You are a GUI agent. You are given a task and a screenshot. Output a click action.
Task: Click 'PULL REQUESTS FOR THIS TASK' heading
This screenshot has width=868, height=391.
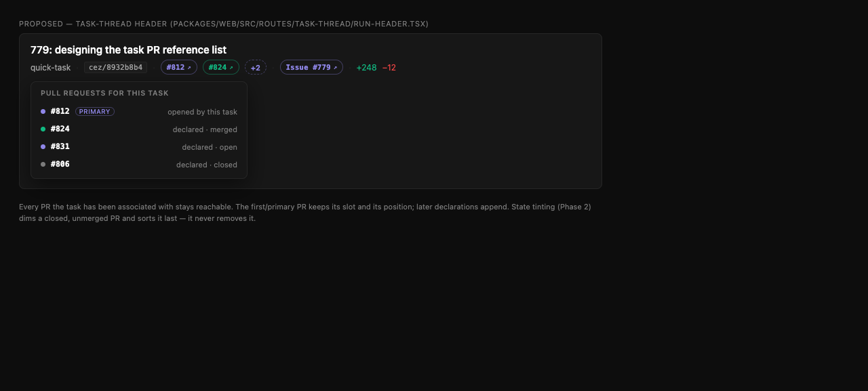click(104, 94)
